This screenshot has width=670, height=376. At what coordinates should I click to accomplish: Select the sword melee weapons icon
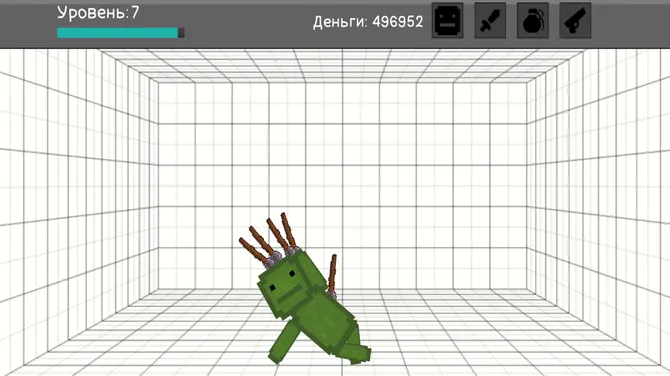(490, 21)
